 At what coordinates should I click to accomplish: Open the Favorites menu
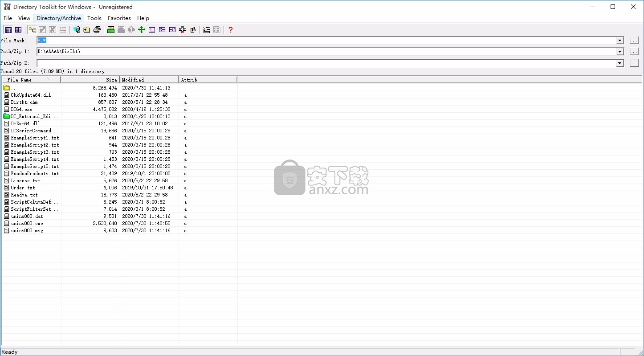tap(119, 18)
